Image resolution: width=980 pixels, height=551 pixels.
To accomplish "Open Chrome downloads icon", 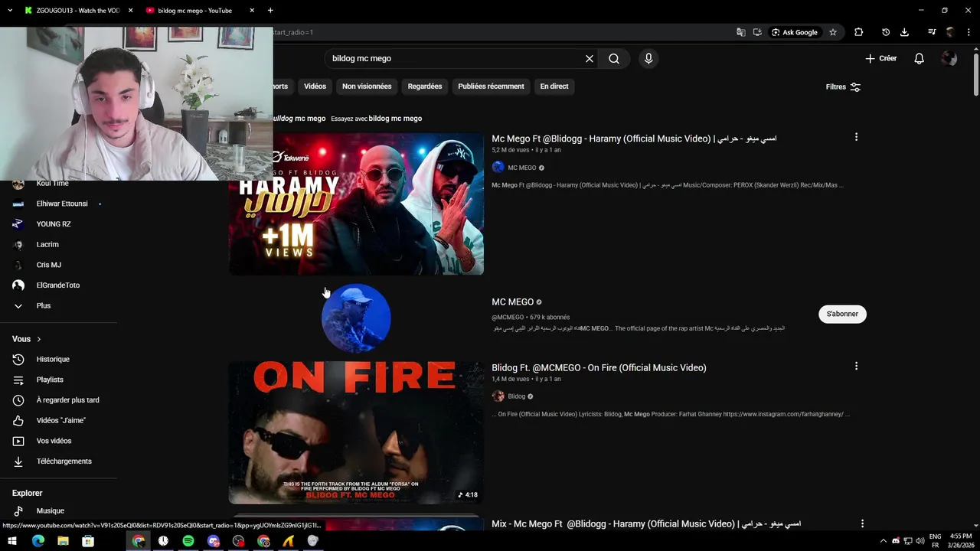I will coord(904,32).
